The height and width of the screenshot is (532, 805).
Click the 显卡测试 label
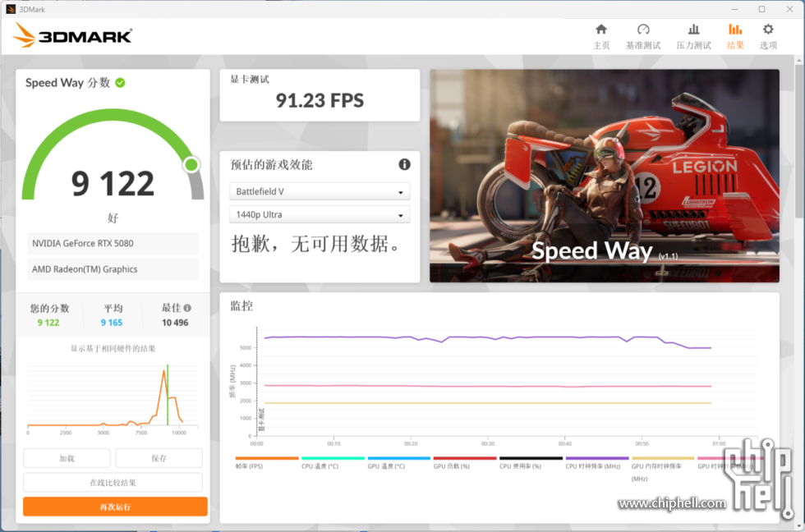tap(250, 79)
